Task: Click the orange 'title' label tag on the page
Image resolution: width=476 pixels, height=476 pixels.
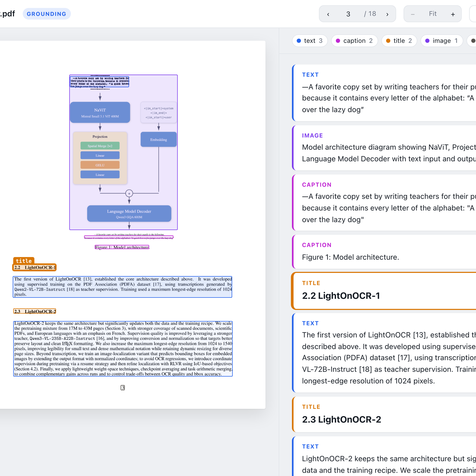Action: coord(24,261)
